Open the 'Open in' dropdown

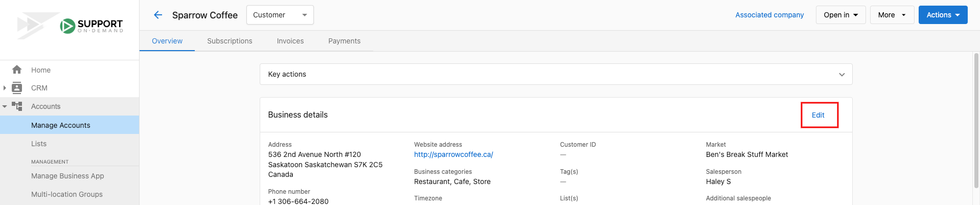(840, 15)
